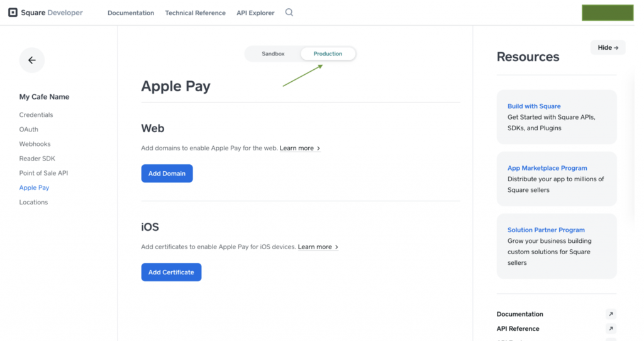Open Learn more link under Web
644x341 pixels.
tap(300, 148)
